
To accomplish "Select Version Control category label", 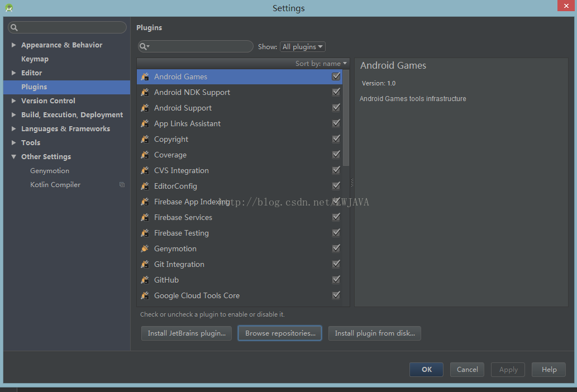I will click(x=48, y=101).
